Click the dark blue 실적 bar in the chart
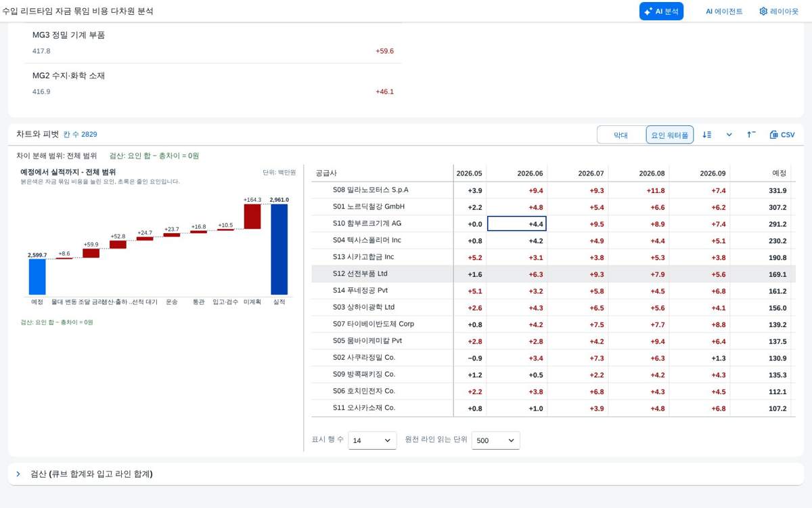Image resolution: width=812 pixels, height=508 pixels. pyautogui.click(x=279, y=249)
